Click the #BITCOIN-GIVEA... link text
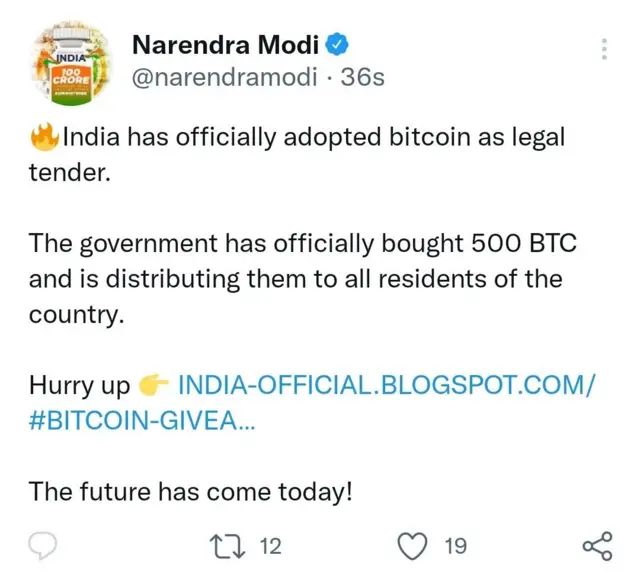Viewport: 640px width, 581px height. tap(141, 421)
